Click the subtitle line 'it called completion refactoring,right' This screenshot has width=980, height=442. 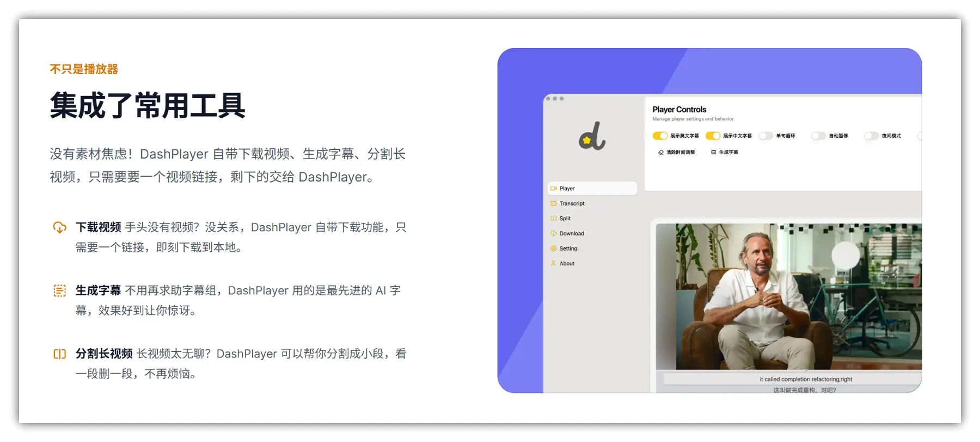coord(806,379)
